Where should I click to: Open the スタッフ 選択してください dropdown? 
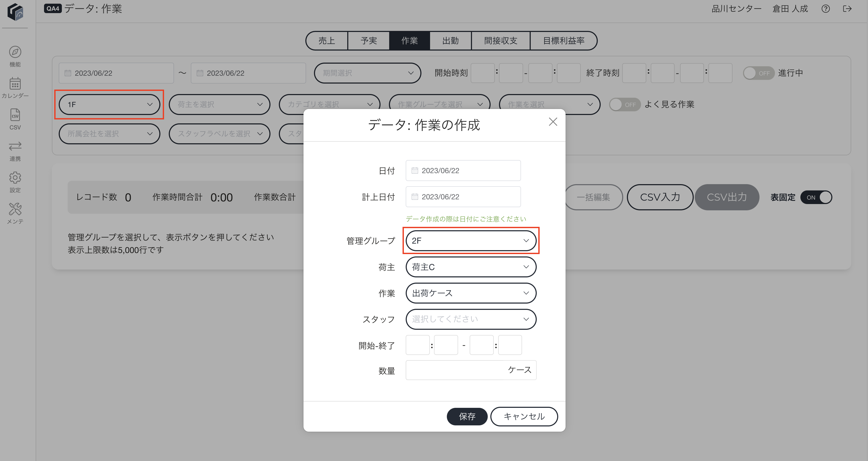[471, 319]
